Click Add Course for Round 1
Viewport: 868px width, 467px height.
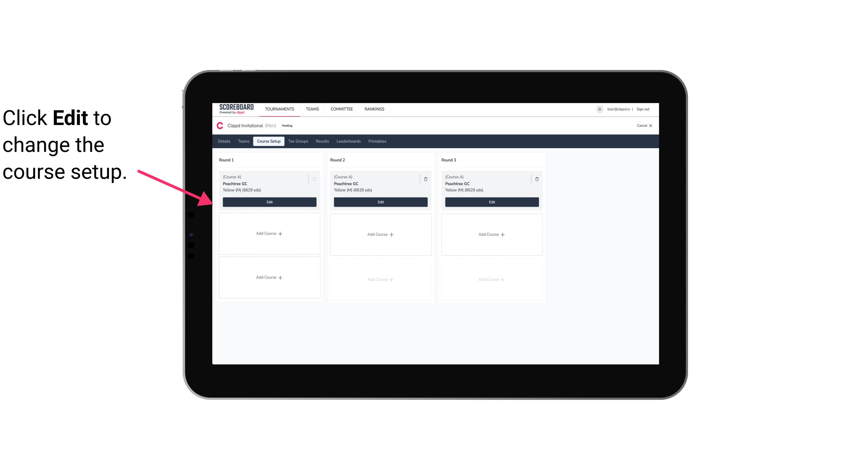[269, 234]
